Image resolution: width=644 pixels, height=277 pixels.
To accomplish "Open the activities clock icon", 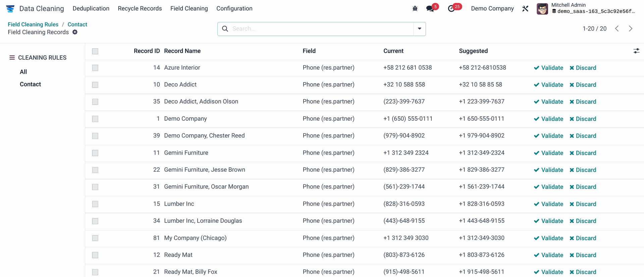I will [x=451, y=9].
